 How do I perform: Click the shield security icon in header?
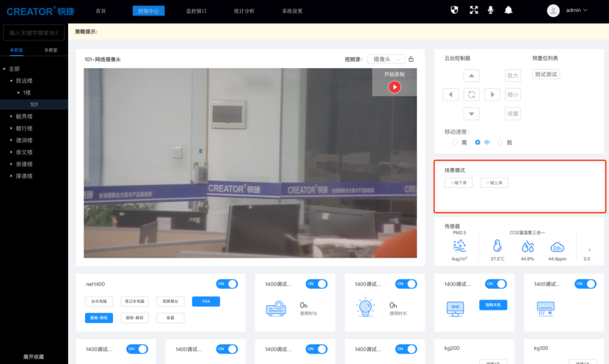pyautogui.click(x=454, y=10)
